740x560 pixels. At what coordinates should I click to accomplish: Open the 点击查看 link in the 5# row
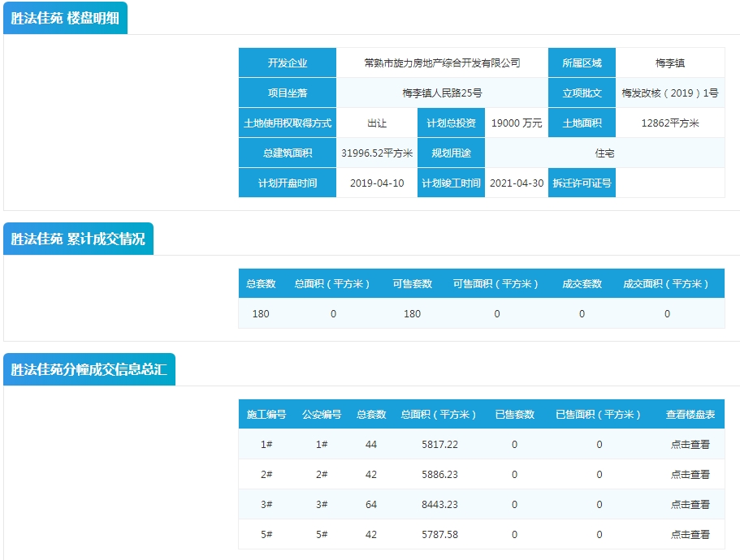tap(690, 534)
